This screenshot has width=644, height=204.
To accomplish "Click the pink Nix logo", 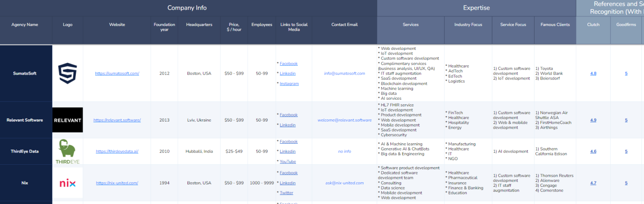I will pos(68,183).
